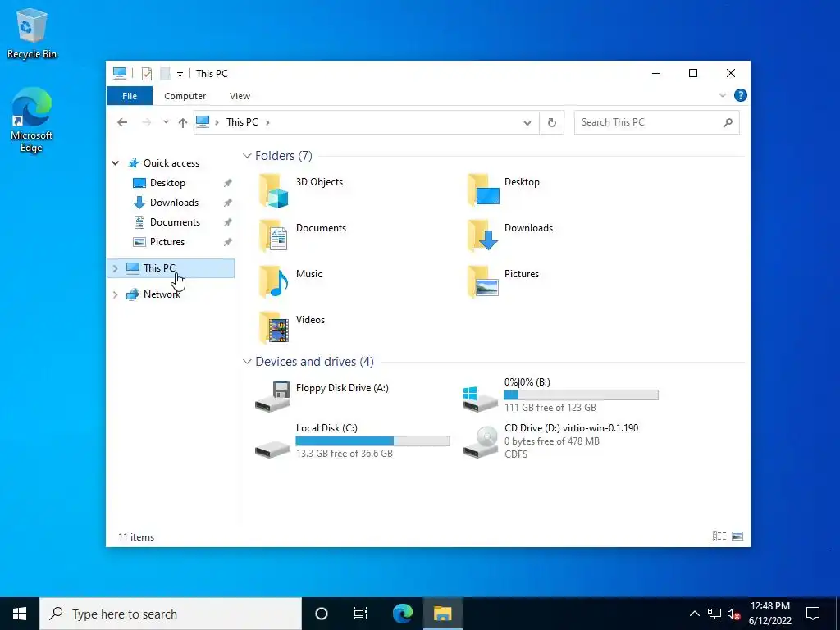
Task: Show hidden tray icons
Action: click(x=694, y=614)
